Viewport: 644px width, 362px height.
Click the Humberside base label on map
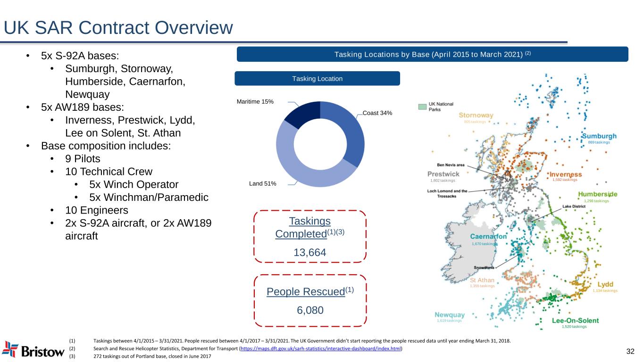tap(597, 194)
